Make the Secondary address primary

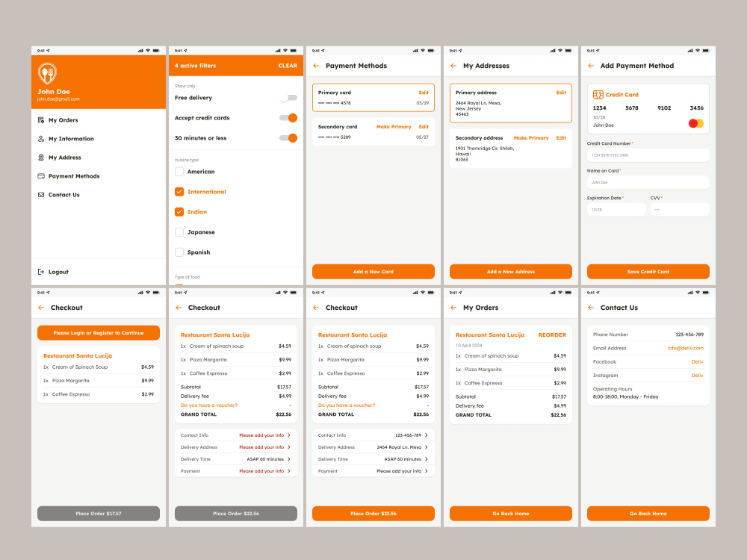coord(531,137)
